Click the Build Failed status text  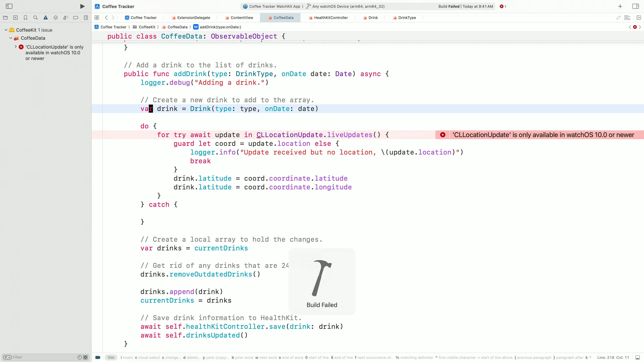pyautogui.click(x=449, y=7)
